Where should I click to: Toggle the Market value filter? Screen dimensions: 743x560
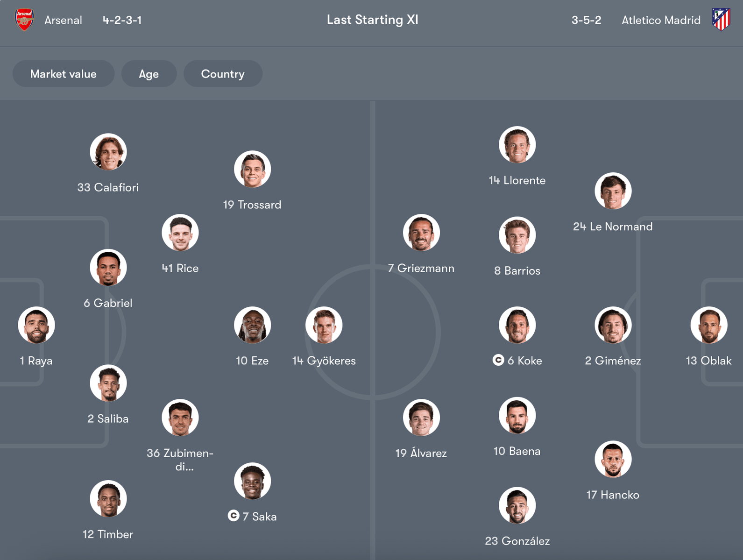point(64,74)
